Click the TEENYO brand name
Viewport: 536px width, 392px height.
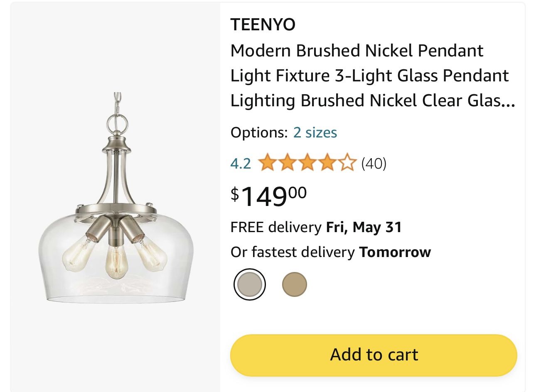263,24
